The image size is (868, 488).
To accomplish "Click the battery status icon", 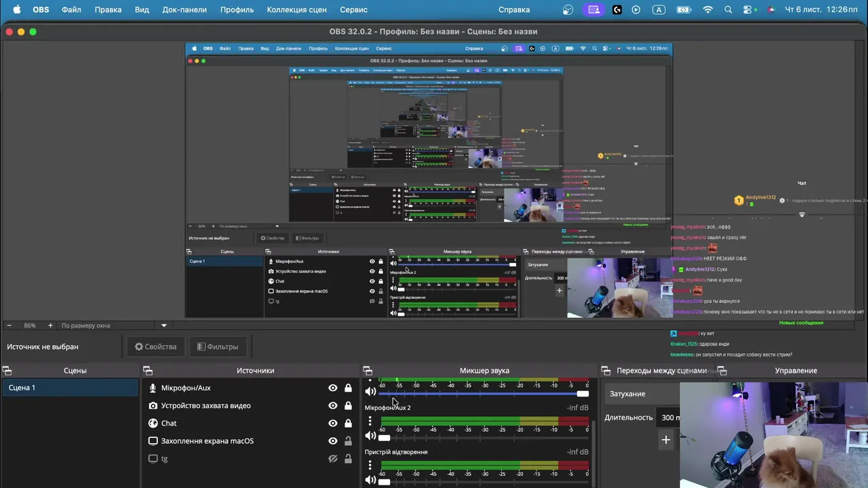I will (x=684, y=9).
